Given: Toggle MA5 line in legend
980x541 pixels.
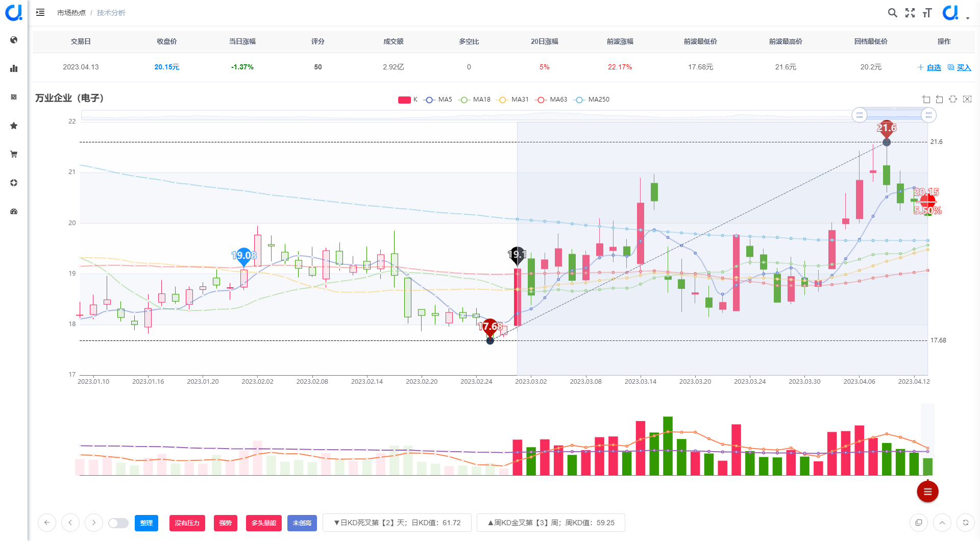Looking at the screenshot, I should 438,100.
